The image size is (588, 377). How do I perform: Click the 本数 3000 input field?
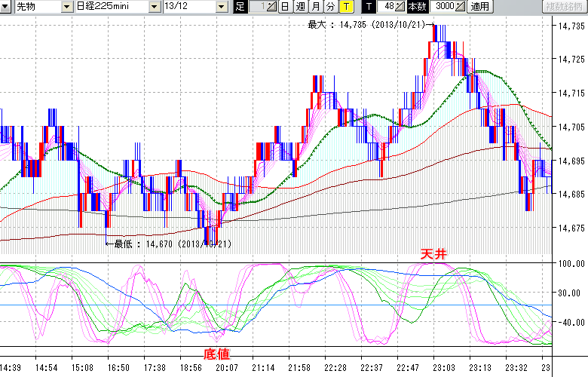(442, 7)
